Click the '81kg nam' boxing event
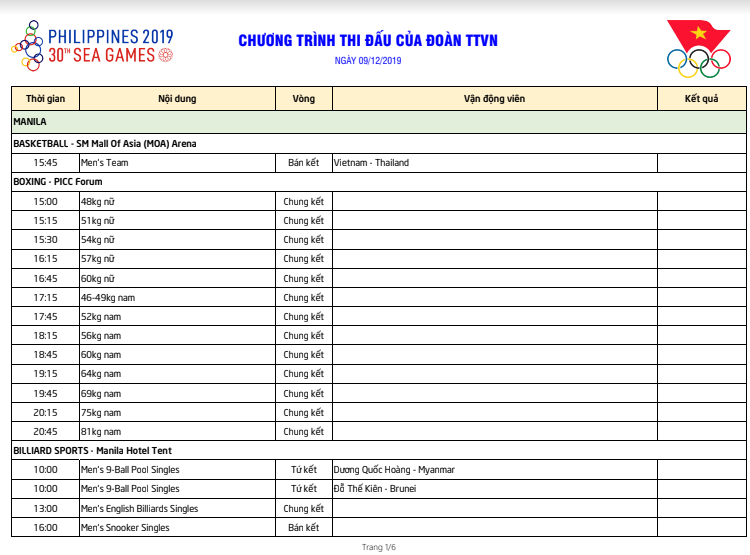 tap(177, 432)
